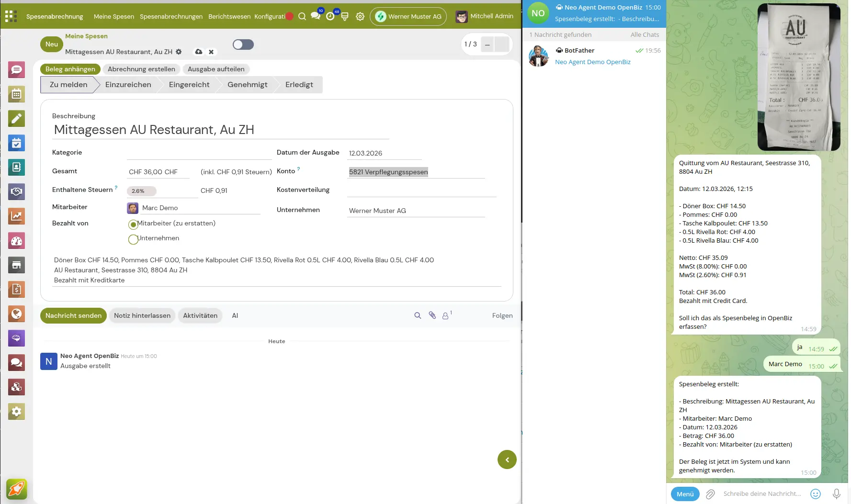
Task: Open the Spesenabrechnungen menu
Action: coord(171,16)
